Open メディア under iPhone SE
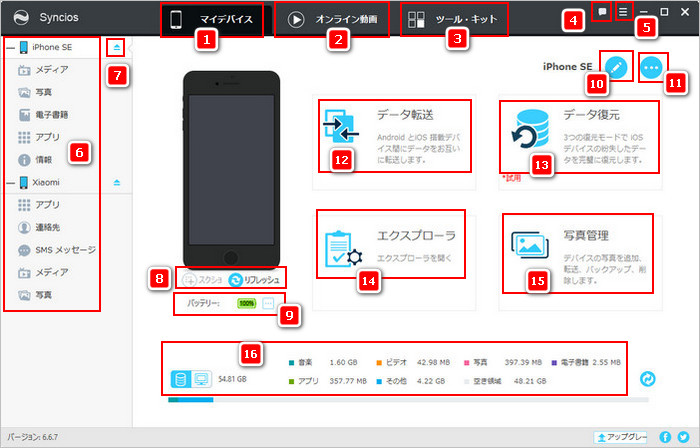 tap(44, 70)
